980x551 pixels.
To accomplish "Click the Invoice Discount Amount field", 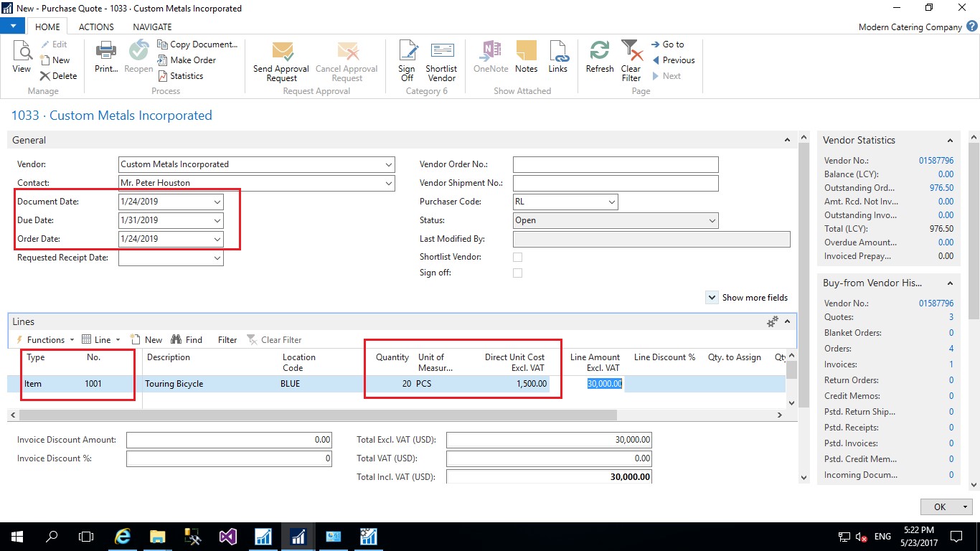I will click(229, 440).
